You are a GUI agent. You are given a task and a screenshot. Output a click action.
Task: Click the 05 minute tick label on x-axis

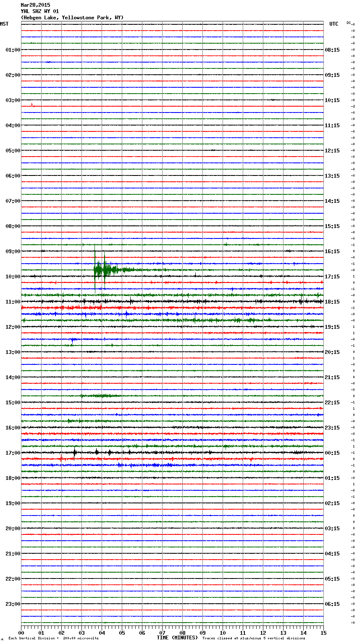click(x=122, y=633)
